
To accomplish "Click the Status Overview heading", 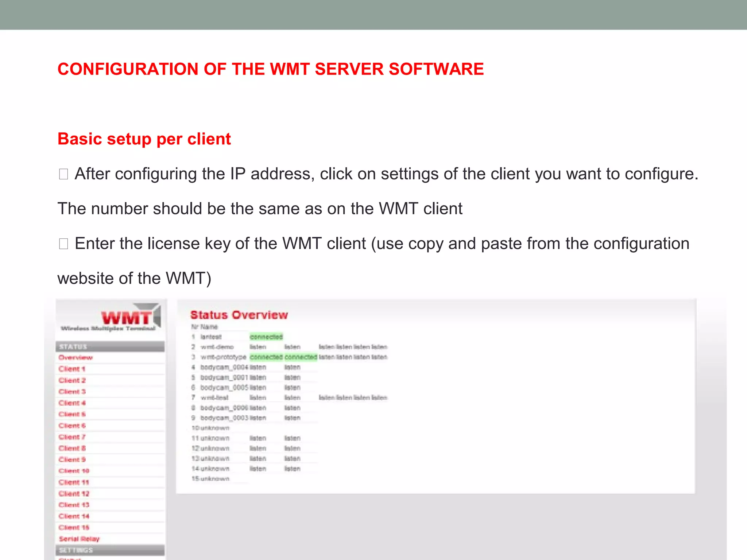I will pos(239,315).
